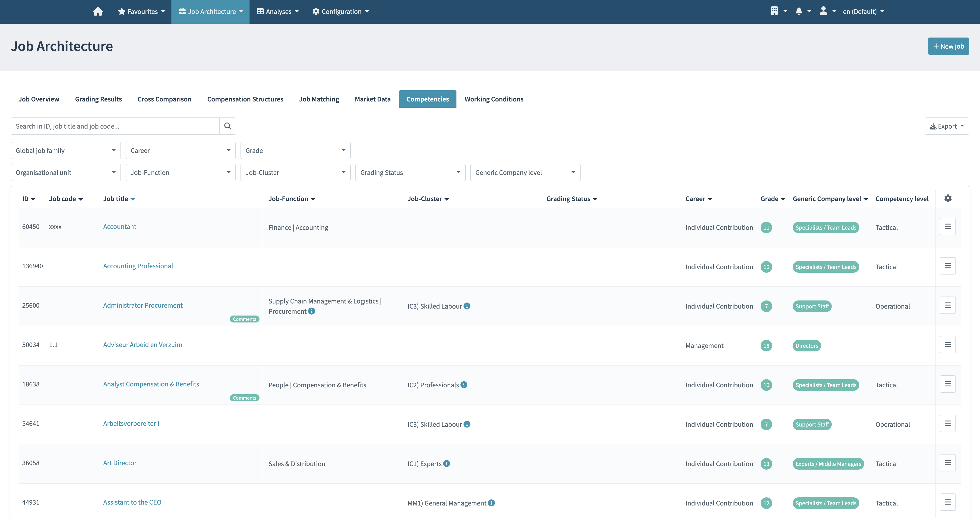Open the Analyses menu

coord(277,11)
